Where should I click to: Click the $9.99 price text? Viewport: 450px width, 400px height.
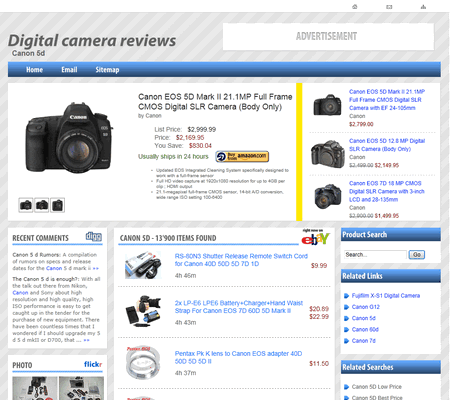point(319,266)
